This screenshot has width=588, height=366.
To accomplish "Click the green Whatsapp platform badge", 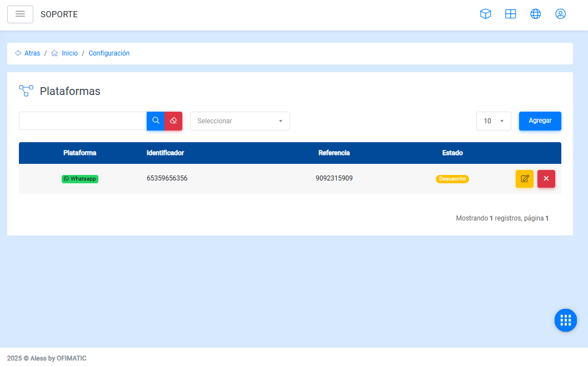I will 80,179.
